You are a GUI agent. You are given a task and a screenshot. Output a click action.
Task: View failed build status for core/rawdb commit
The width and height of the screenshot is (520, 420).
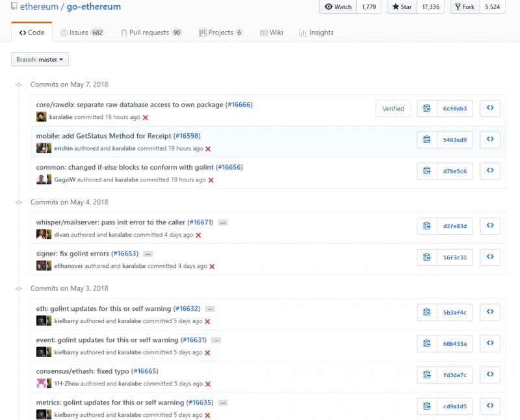click(x=145, y=118)
